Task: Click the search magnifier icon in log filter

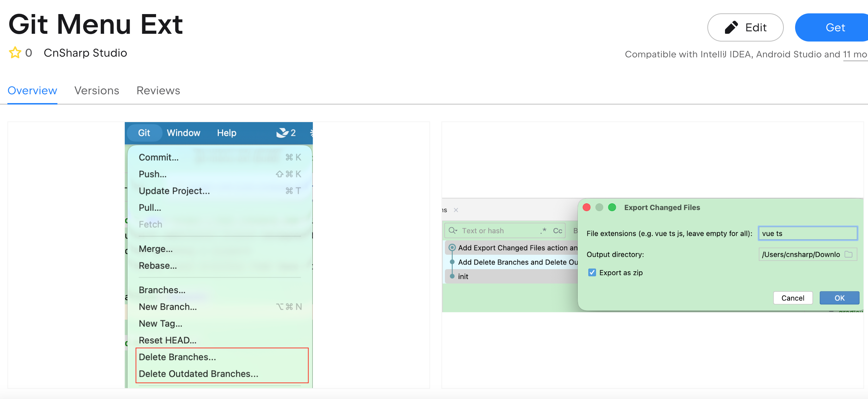Action: click(x=453, y=230)
